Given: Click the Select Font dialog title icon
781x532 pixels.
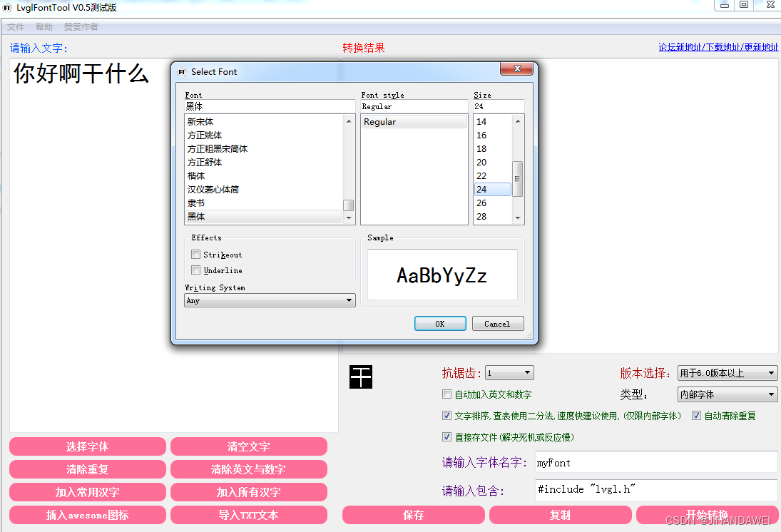Looking at the screenshot, I should pos(181,72).
